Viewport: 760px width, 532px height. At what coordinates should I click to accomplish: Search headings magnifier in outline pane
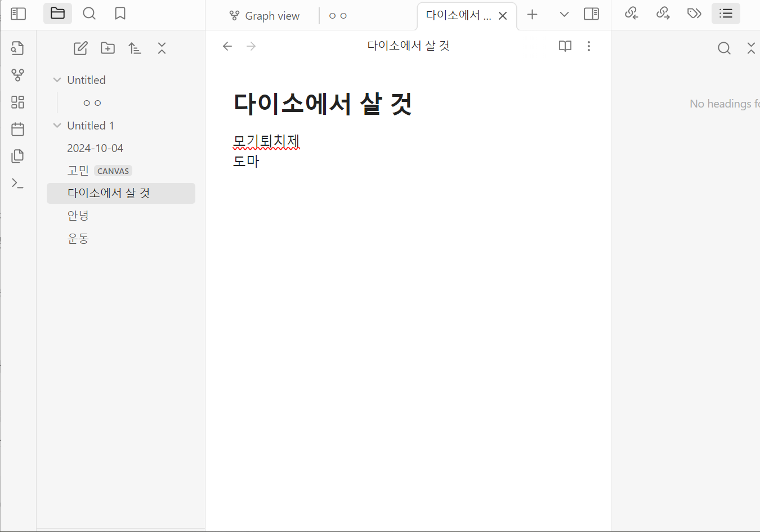click(x=725, y=48)
